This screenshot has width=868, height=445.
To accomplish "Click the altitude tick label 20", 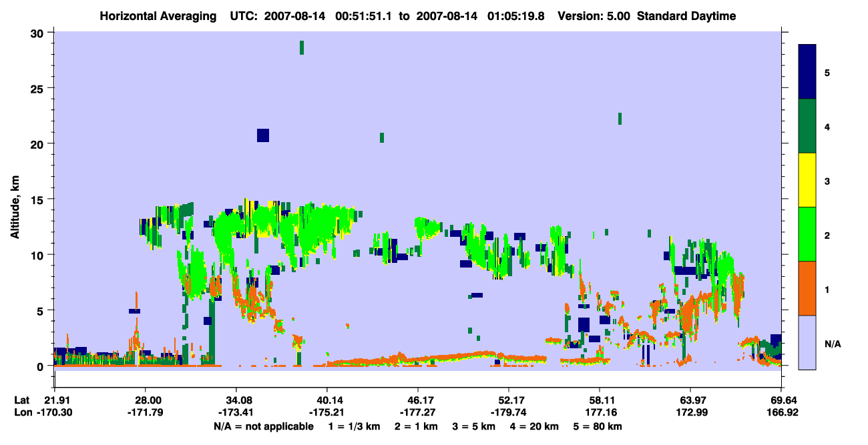I will pos(39,143).
